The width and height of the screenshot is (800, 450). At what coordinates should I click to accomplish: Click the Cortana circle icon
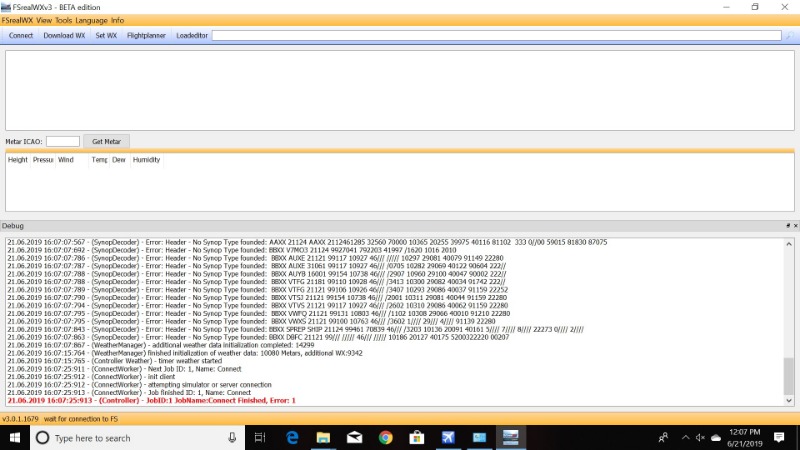43,438
